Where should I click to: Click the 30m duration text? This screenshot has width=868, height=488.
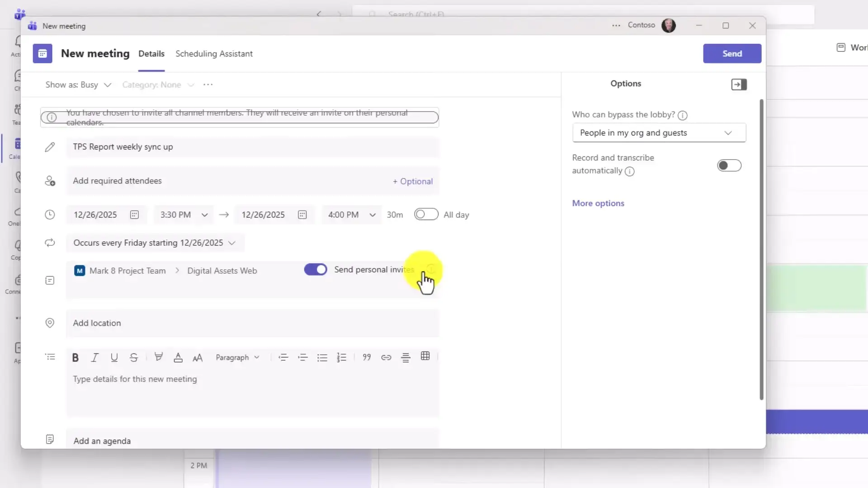tap(395, 215)
